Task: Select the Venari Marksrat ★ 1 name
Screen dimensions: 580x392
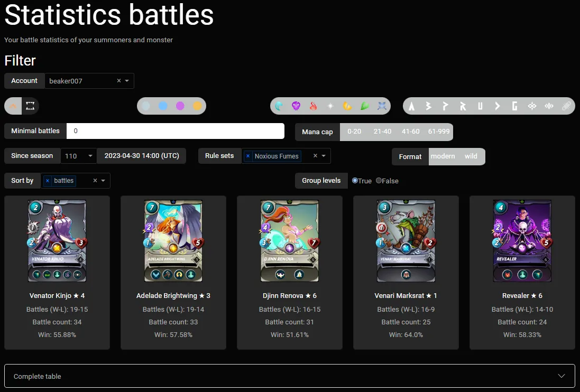Action: tap(406, 295)
